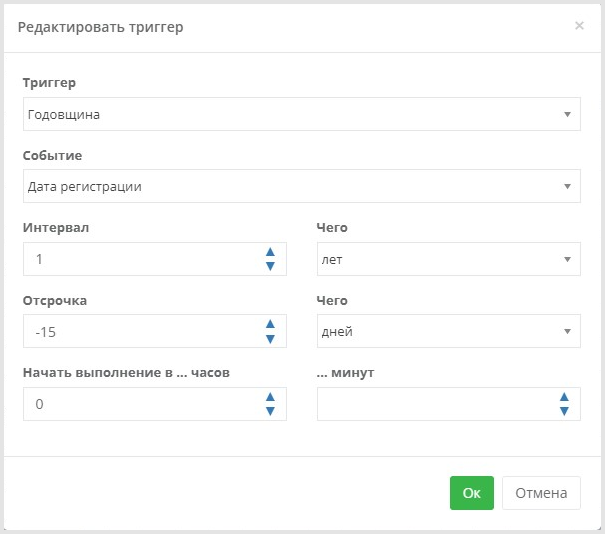Open the Триггер dropdown showing Годовщина
The width and height of the screenshot is (605, 534).
(302, 114)
